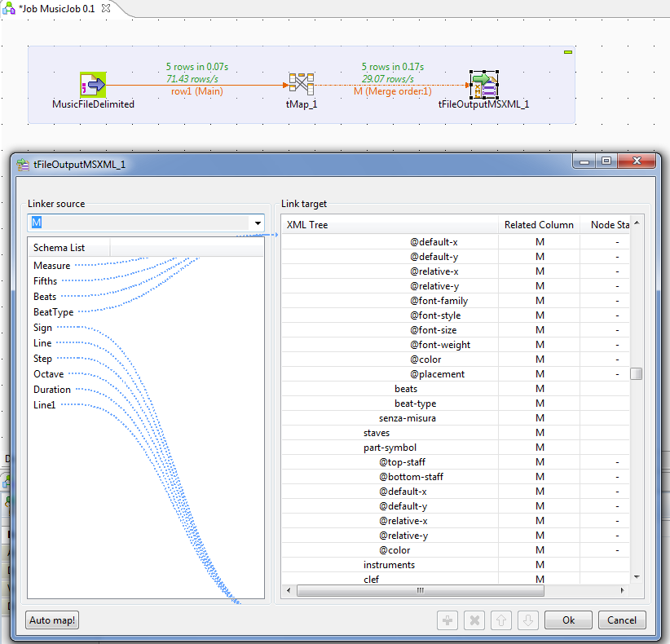This screenshot has height=644, width=670.
Task: Click the move-down arrow icon
Action: point(528,620)
